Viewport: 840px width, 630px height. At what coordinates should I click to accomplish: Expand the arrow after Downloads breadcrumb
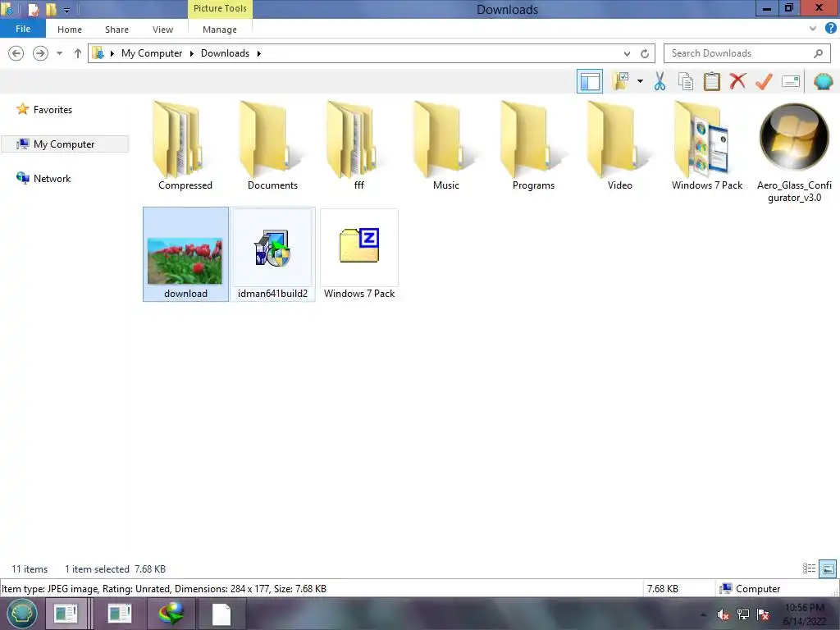click(258, 53)
